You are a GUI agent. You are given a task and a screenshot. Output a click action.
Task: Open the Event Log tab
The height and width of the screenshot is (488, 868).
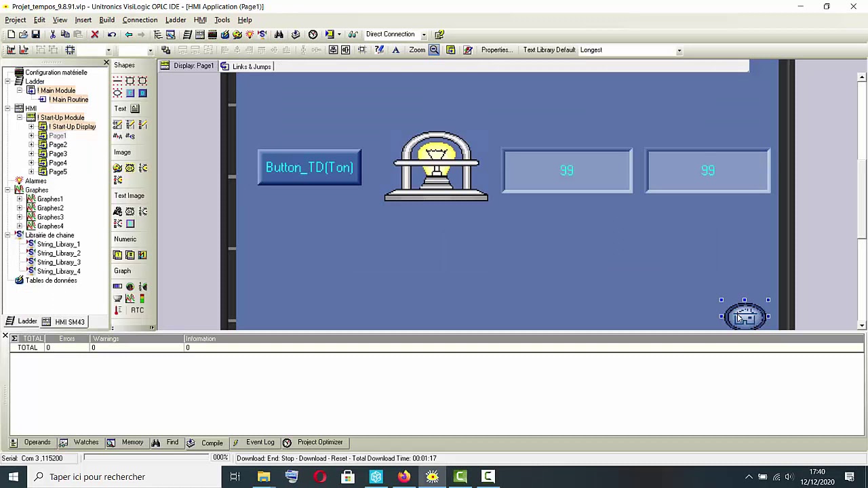click(254, 443)
